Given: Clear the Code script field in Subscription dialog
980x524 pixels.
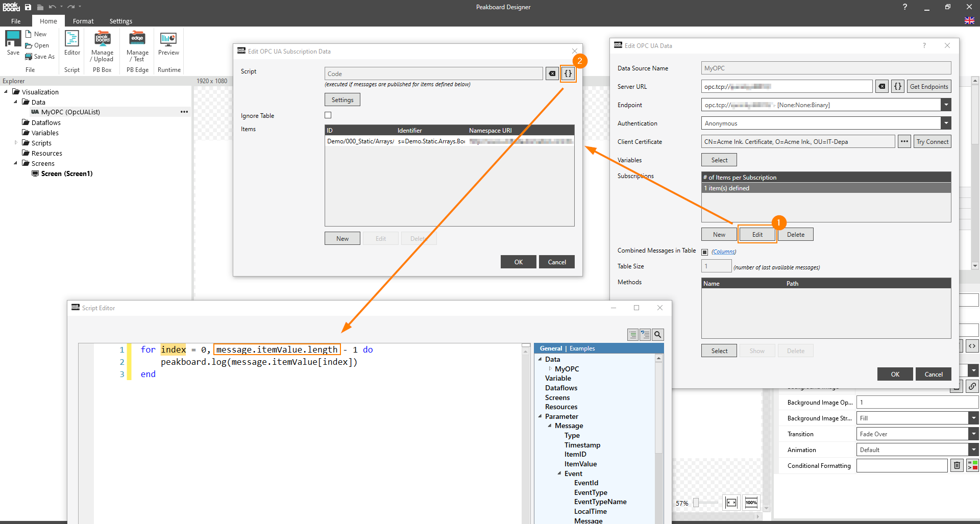Looking at the screenshot, I should 552,73.
